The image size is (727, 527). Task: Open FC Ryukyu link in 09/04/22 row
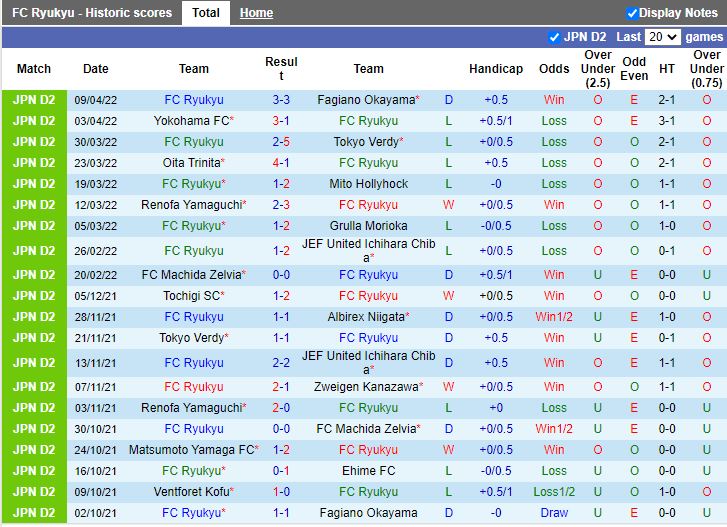pyautogui.click(x=194, y=100)
